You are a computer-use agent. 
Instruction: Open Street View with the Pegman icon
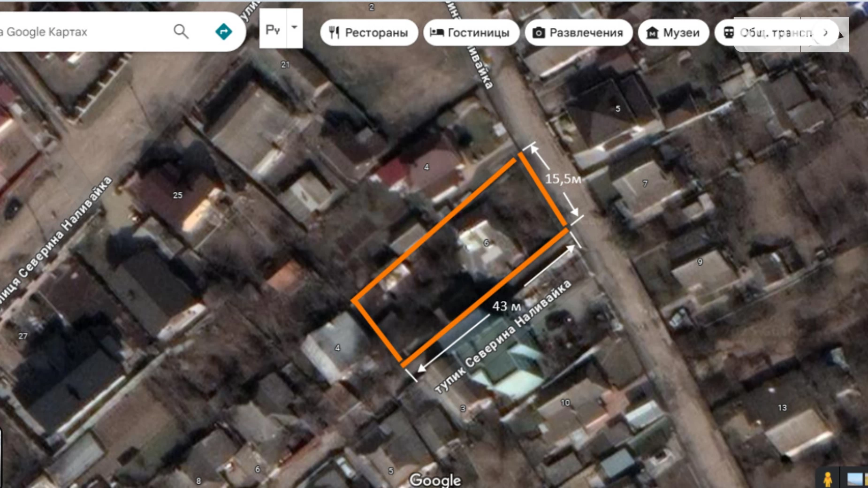pyautogui.click(x=828, y=479)
